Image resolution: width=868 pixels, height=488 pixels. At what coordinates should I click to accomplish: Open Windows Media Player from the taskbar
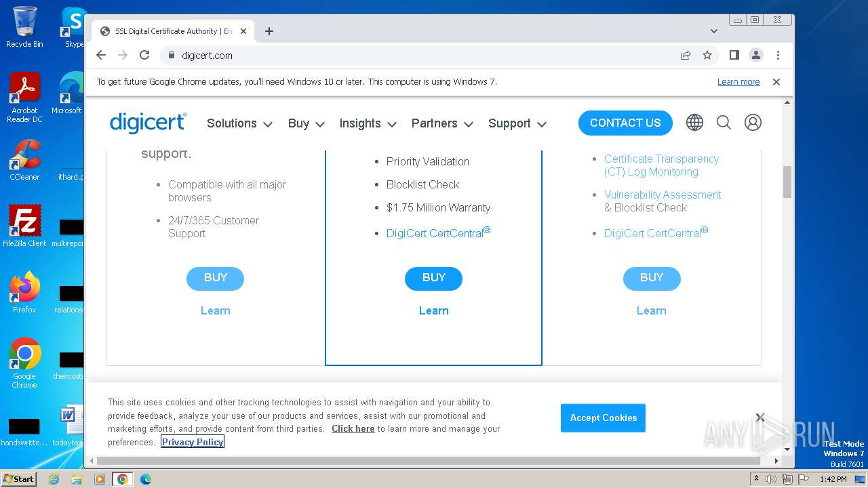click(x=100, y=479)
